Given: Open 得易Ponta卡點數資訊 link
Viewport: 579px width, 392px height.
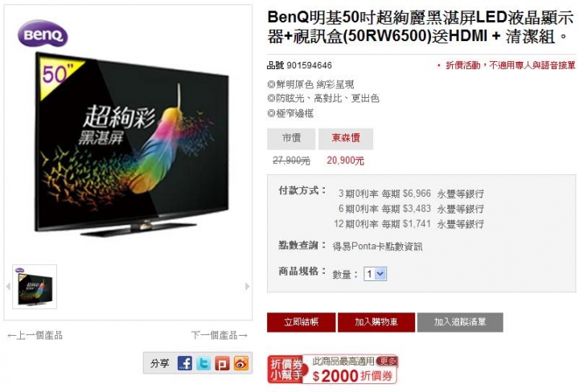Looking at the screenshot, I should [x=378, y=246].
